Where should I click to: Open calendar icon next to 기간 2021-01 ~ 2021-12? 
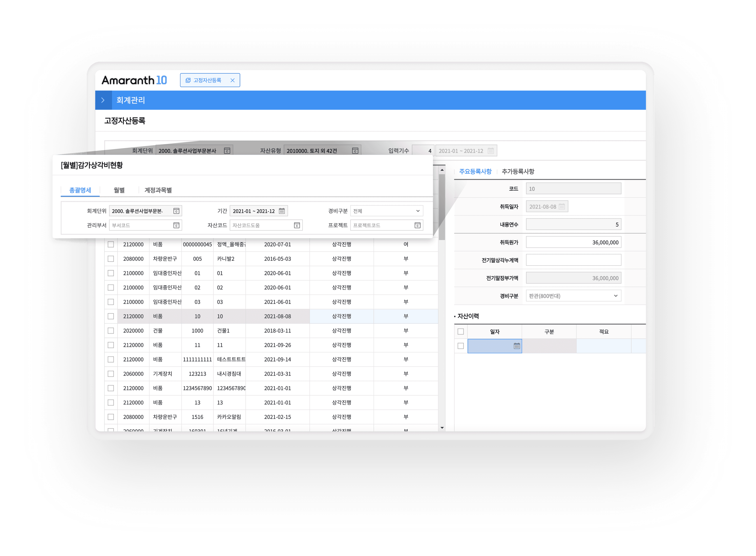click(x=282, y=211)
